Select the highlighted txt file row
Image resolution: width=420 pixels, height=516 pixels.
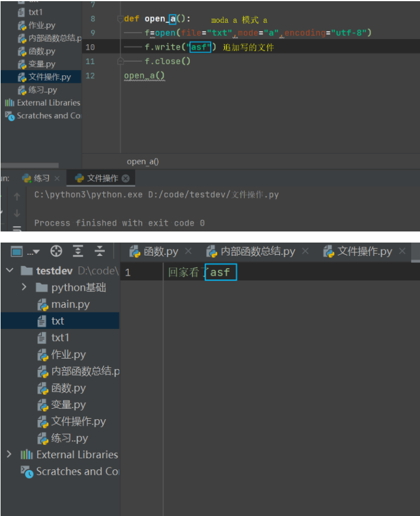60,321
